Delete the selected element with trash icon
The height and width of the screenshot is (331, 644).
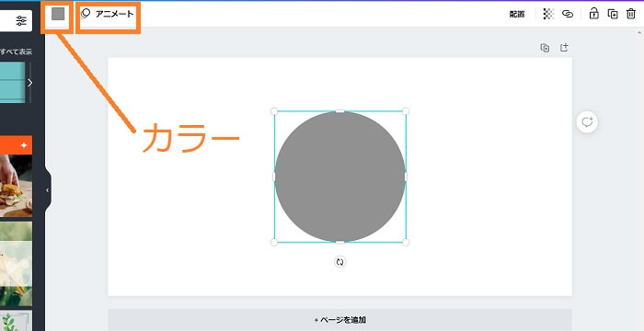pyautogui.click(x=631, y=14)
